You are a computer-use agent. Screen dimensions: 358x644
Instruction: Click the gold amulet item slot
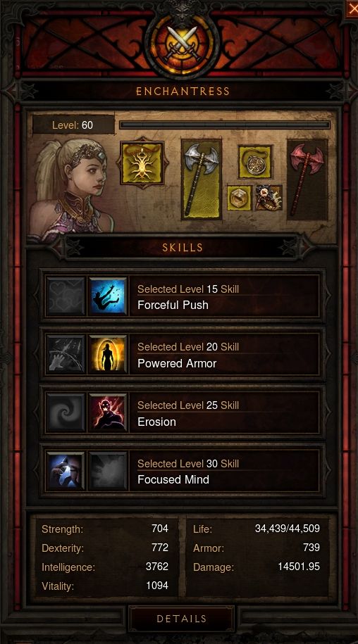(x=255, y=161)
